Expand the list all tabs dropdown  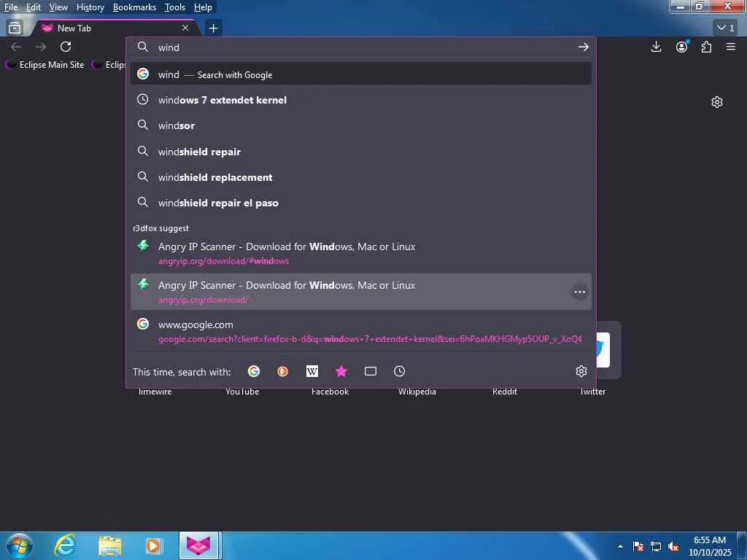click(x=726, y=28)
